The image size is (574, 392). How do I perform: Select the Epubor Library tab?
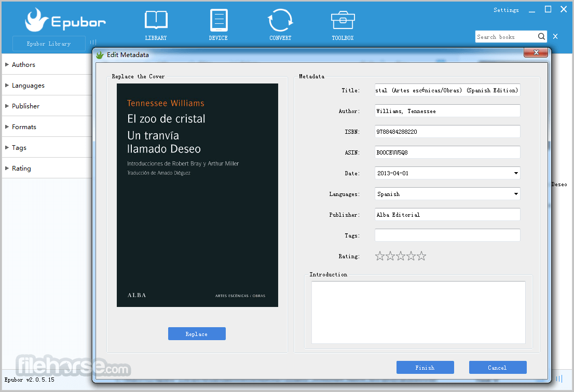pos(49,44)
